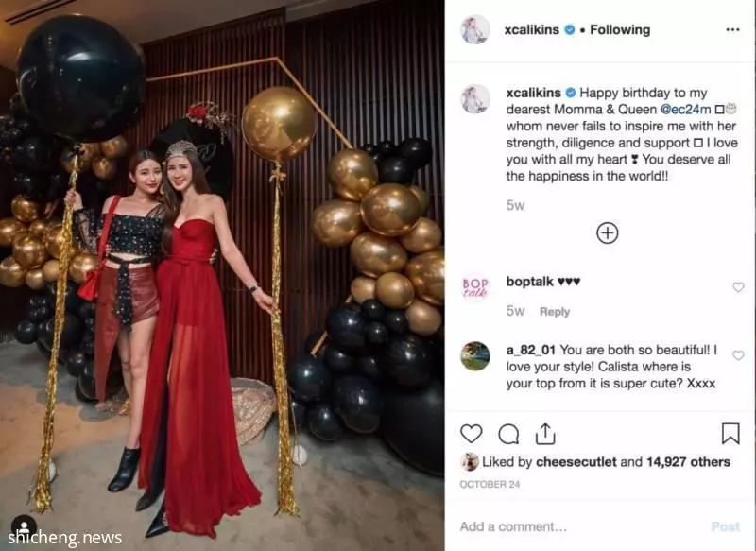
Task: Reply to the boptalk comment
Action: (555, 312)
